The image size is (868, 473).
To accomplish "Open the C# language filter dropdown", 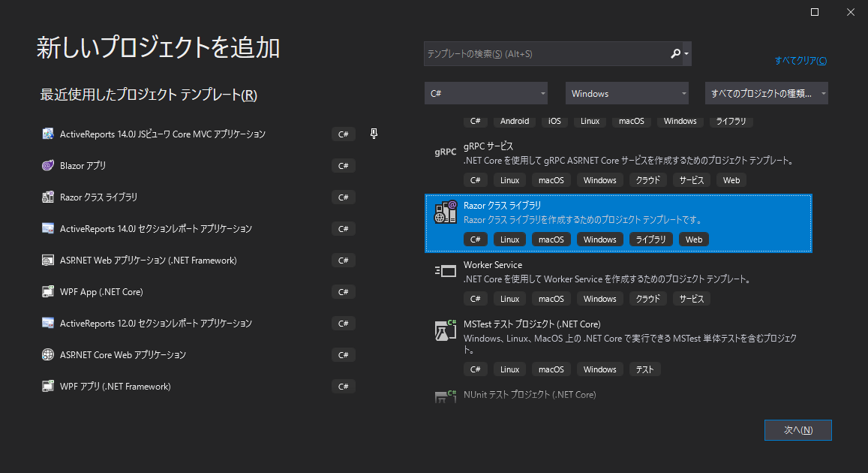I will click(486, 93).
